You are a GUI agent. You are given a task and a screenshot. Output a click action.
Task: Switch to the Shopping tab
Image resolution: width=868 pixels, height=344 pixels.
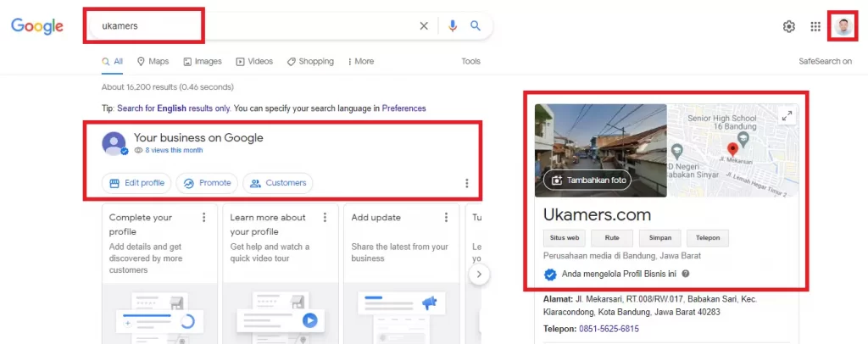[x=310, y=61]
